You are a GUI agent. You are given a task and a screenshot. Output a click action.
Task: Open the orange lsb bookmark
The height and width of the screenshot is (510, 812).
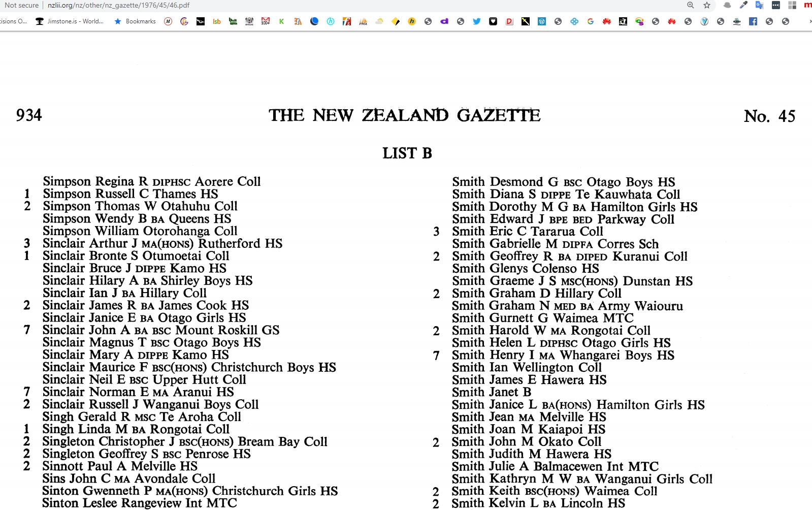(x=217, y=21)
